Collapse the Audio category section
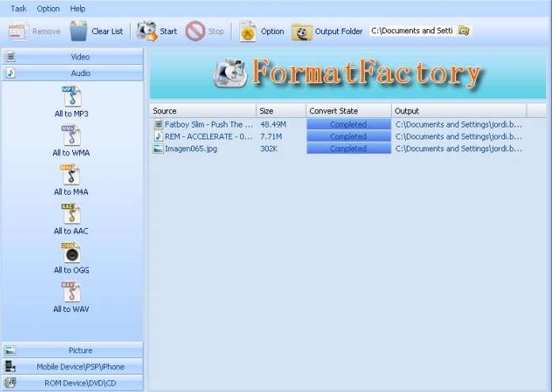 point(73,73)
